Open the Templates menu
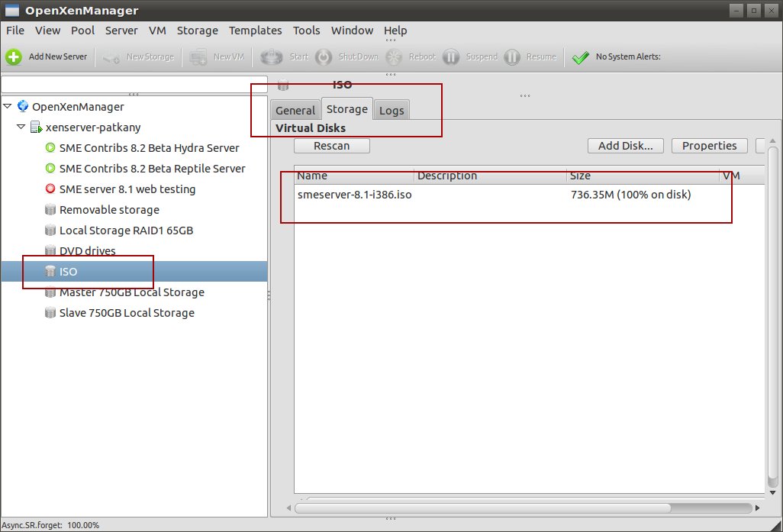 (255, 31)
